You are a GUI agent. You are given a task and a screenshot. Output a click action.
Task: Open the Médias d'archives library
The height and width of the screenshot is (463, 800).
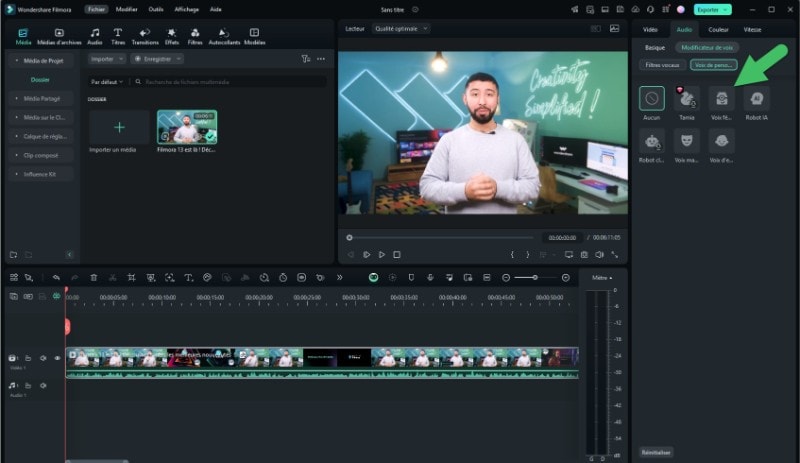pyautogui.click(x=59, y=37)
